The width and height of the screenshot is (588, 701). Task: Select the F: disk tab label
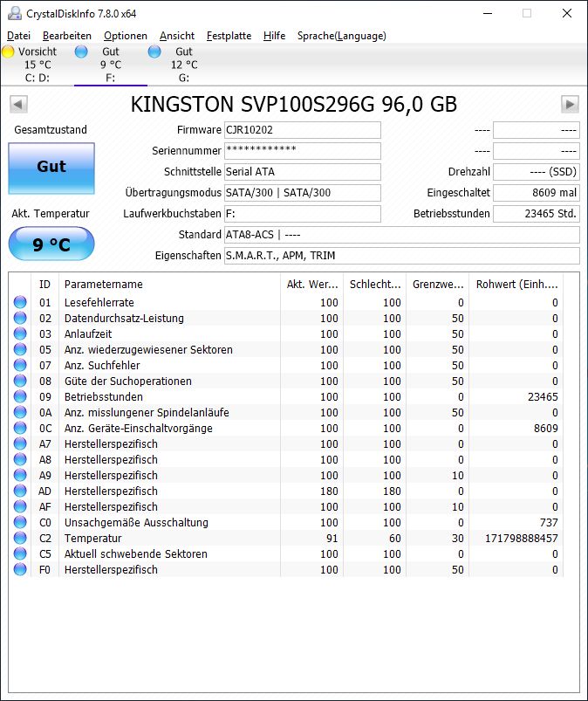(x=111, y=78)
